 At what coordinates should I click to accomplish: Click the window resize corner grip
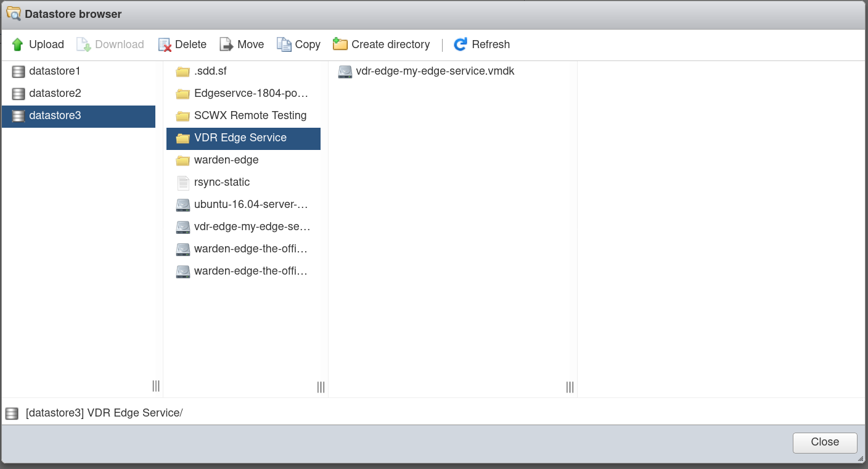(861, 459)
